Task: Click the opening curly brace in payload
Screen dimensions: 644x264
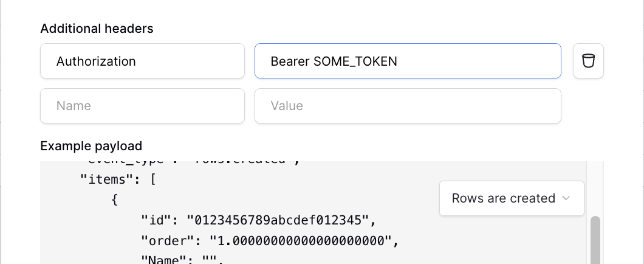Action: tap(115, 200)
